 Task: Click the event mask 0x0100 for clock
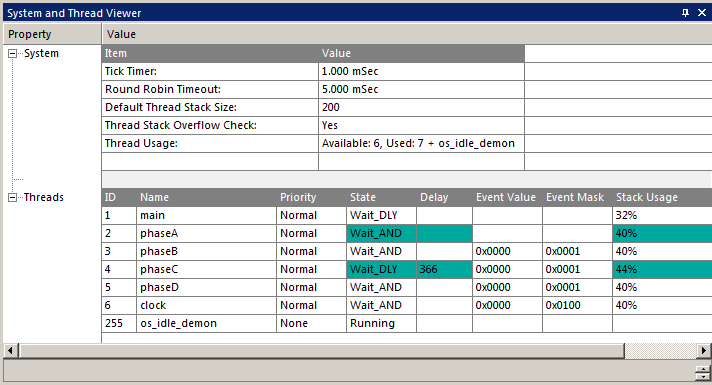click(577, 305)
